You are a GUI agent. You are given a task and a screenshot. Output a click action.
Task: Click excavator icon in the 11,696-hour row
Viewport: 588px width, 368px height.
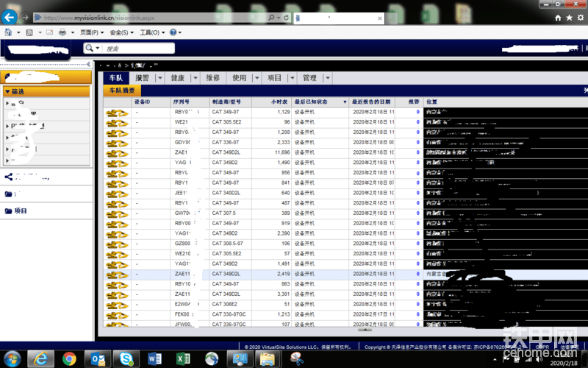(x=117, y=153)
